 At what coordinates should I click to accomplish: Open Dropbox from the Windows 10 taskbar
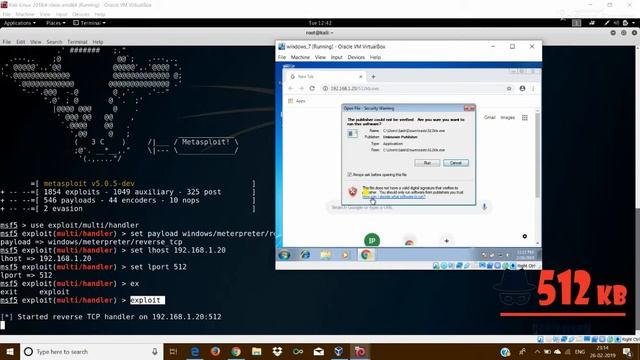coord(277,351)
